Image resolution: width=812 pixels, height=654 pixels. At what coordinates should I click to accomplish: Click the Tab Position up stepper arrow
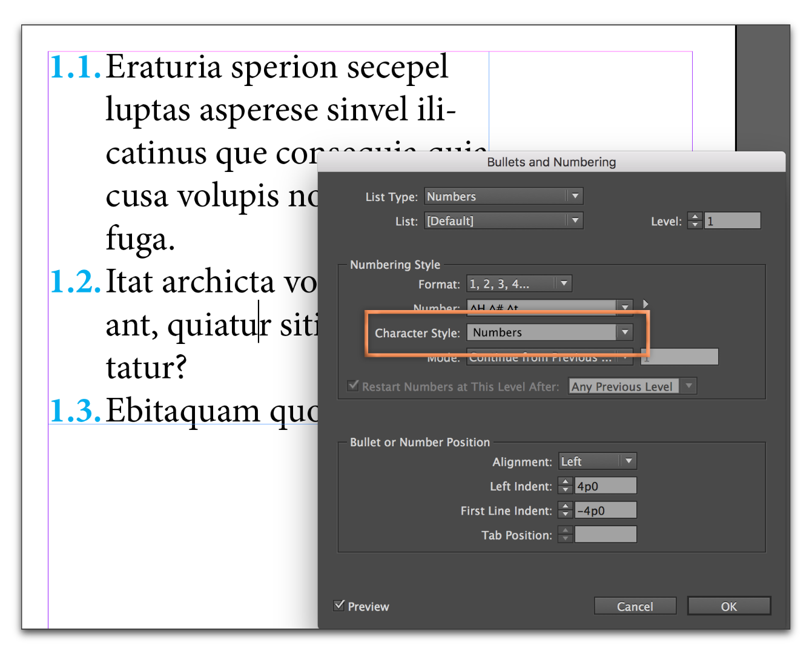[x=565, y=530]
